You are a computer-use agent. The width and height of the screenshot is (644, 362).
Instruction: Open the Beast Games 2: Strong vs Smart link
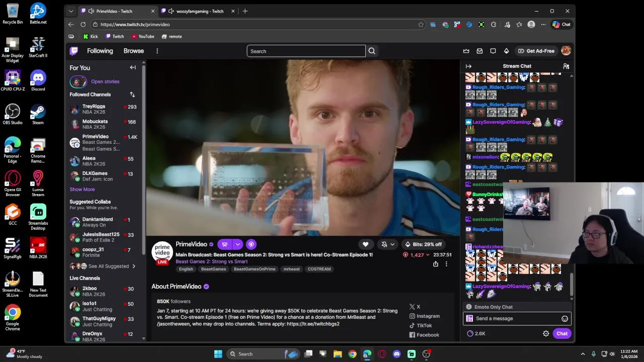pyautogui.click(x=211, y=261)
